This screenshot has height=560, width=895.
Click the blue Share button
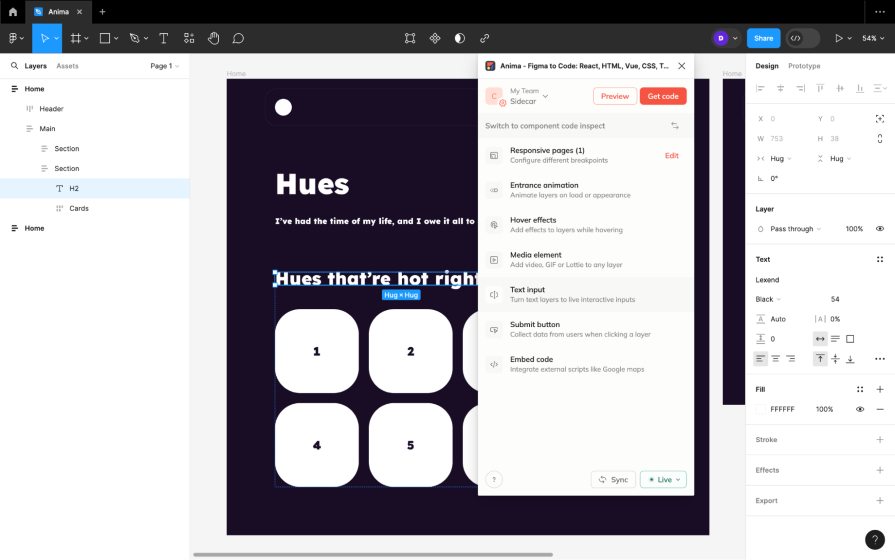tap(763, 38)
